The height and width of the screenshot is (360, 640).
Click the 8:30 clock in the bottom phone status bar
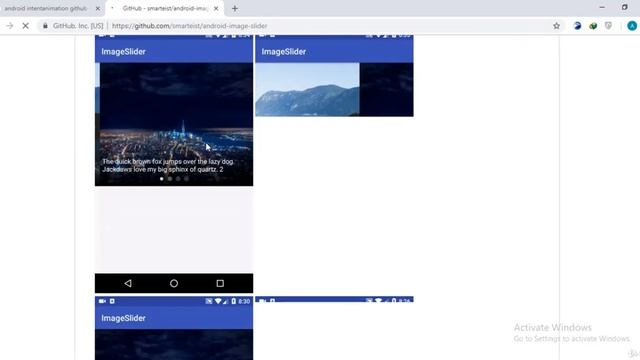pos(244,301)
